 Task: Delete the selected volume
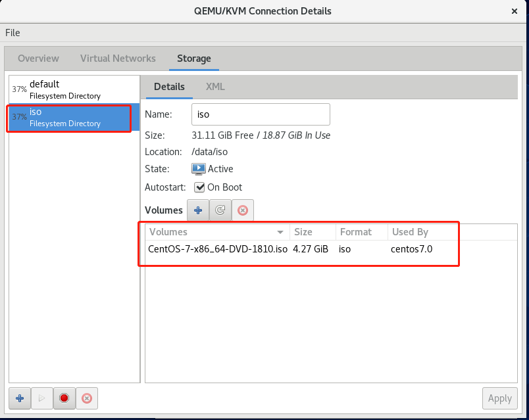tap(243, 210)
